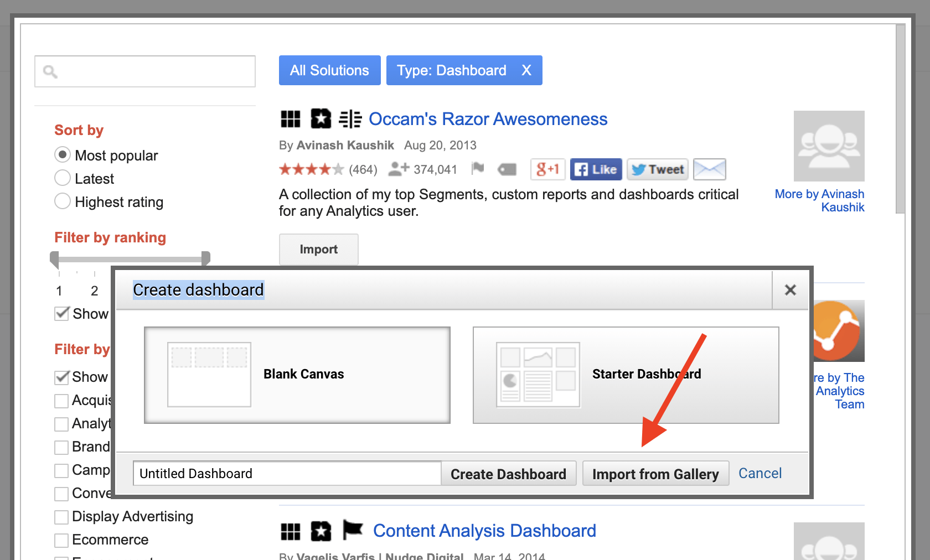The image size is (930, 560).
Task: Click the Google +1 button
Action: pyautogui.click(x=548, y=169)
